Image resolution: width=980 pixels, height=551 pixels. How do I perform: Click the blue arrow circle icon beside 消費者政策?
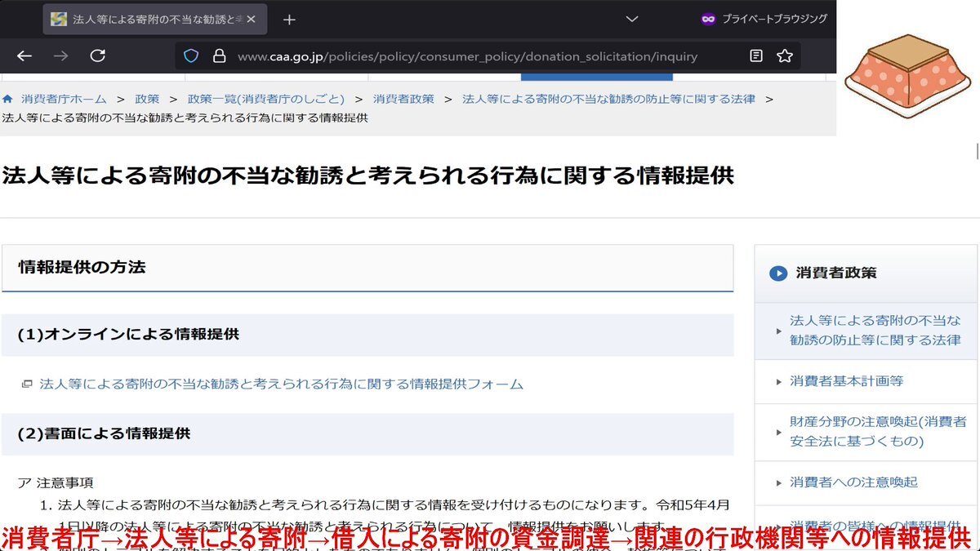778,273
